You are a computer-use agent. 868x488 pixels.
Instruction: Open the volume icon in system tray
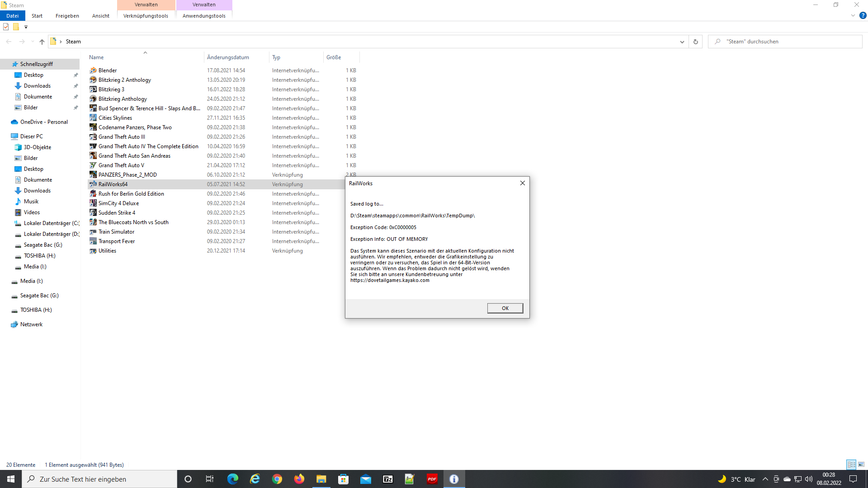[809, 479]
